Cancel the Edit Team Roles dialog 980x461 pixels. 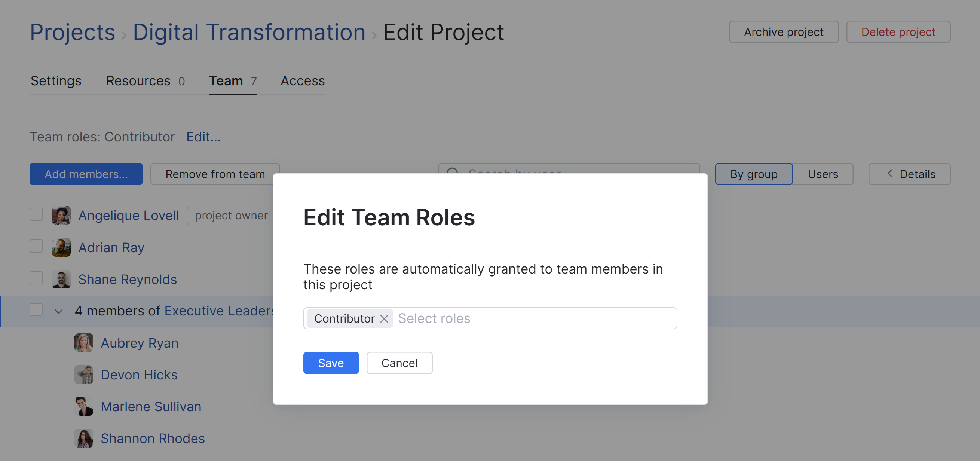(x=399, y=363)
